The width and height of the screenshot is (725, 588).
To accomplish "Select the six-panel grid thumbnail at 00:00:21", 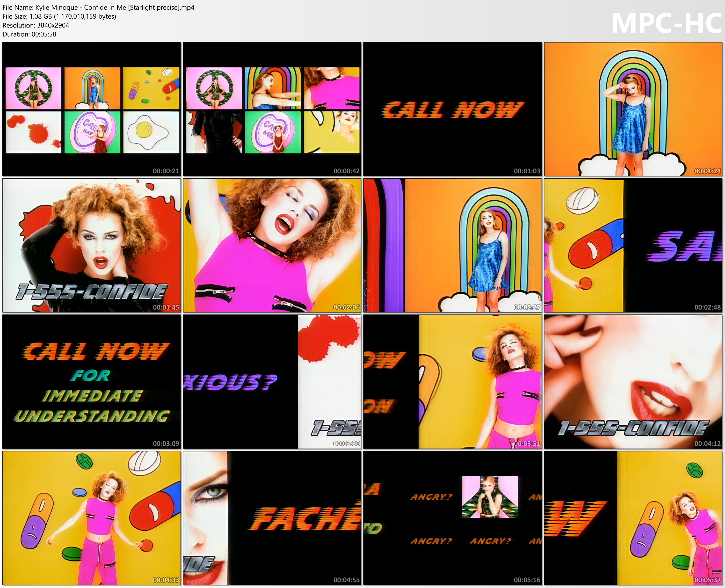I will point(91,109).
